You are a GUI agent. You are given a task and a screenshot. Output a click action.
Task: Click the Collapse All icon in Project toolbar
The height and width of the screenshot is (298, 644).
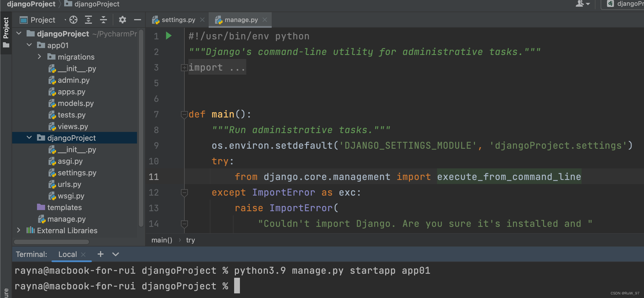click(103, 20)
